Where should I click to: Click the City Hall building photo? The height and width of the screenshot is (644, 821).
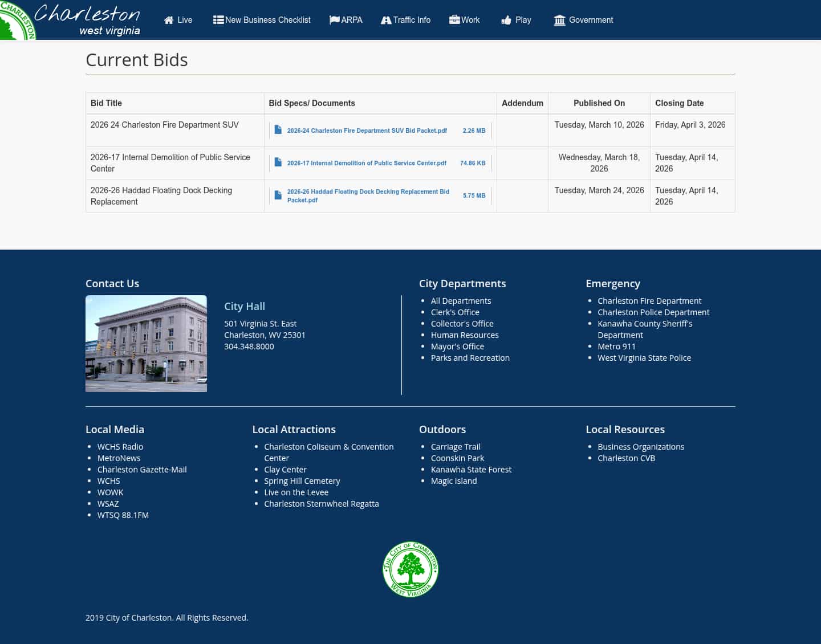pyautogui.click(x=146, y=343)
